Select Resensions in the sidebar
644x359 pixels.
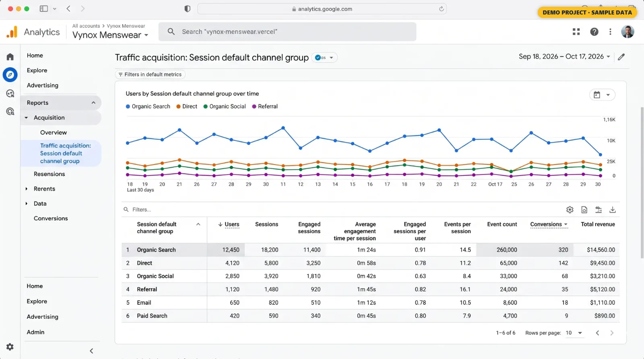pyautogui.click(x=50, y=174)
